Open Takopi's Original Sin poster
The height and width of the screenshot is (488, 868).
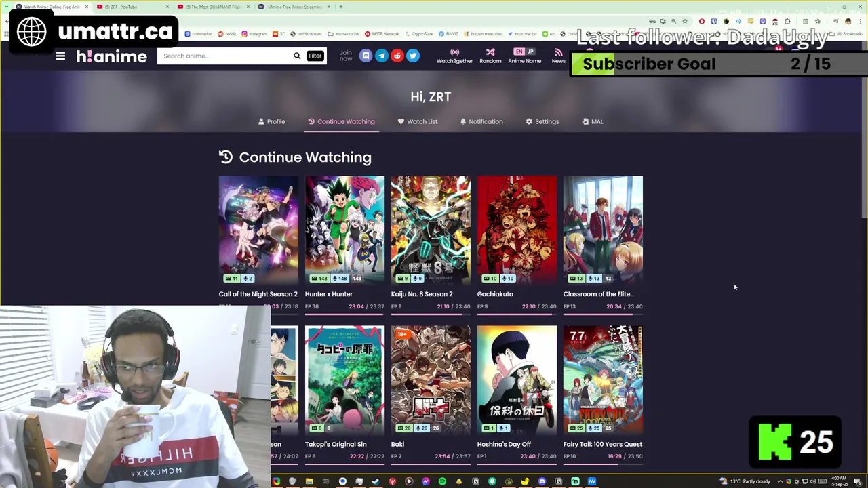pos(344,380)
